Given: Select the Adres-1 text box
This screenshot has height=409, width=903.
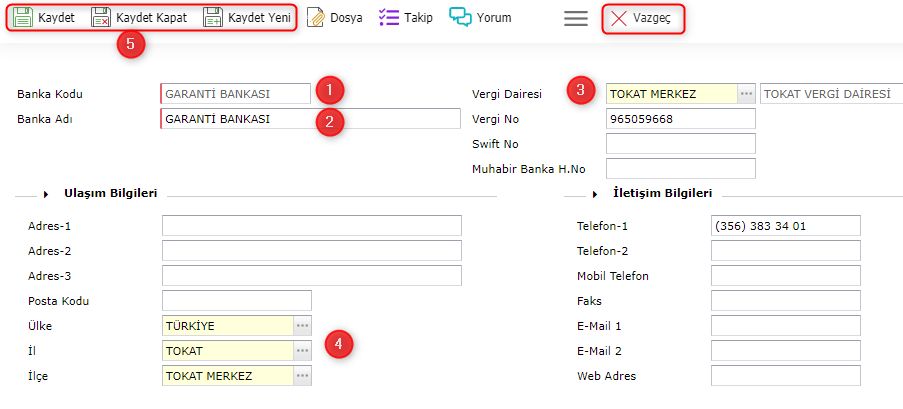Looking at the screenshot, I should click(x=311, y=226).
